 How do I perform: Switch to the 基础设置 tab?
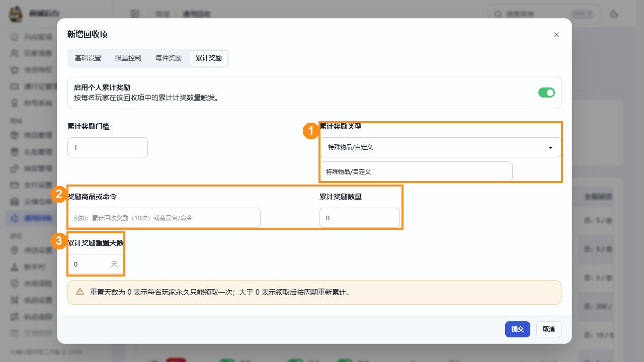tap(88, 58)
